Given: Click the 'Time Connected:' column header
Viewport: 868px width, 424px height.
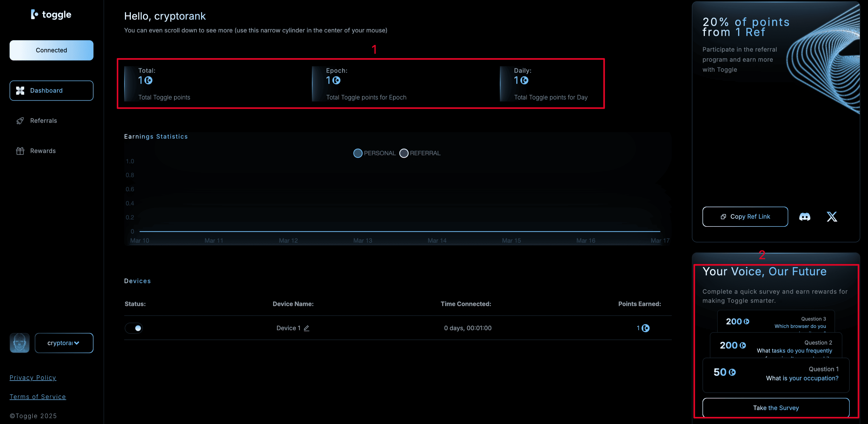Looking at the screenshot, I should pyautogui.click(x=466, y=304).
